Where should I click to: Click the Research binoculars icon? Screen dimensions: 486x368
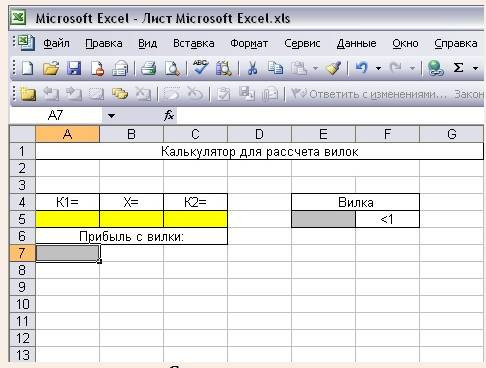point(223,68)
